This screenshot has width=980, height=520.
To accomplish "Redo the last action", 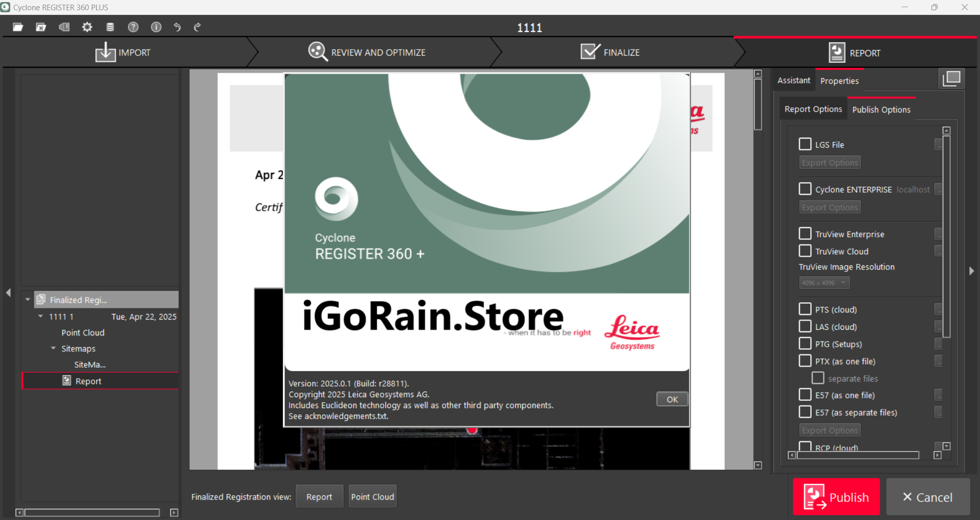I will (x=197, y=27).
